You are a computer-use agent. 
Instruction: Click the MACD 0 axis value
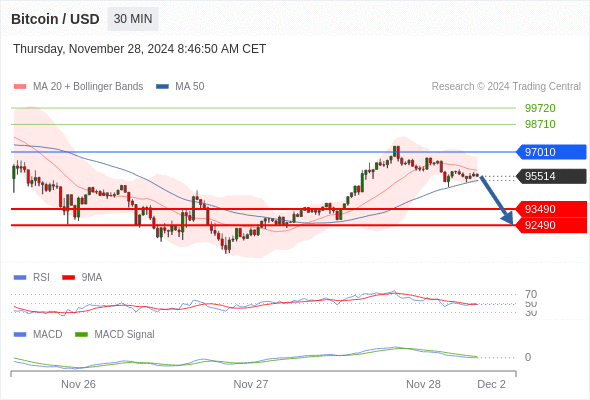coord(528,357)
